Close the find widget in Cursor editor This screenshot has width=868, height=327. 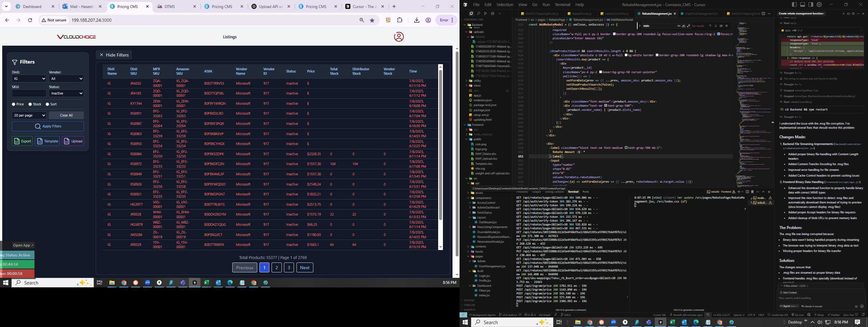(727, 26)
